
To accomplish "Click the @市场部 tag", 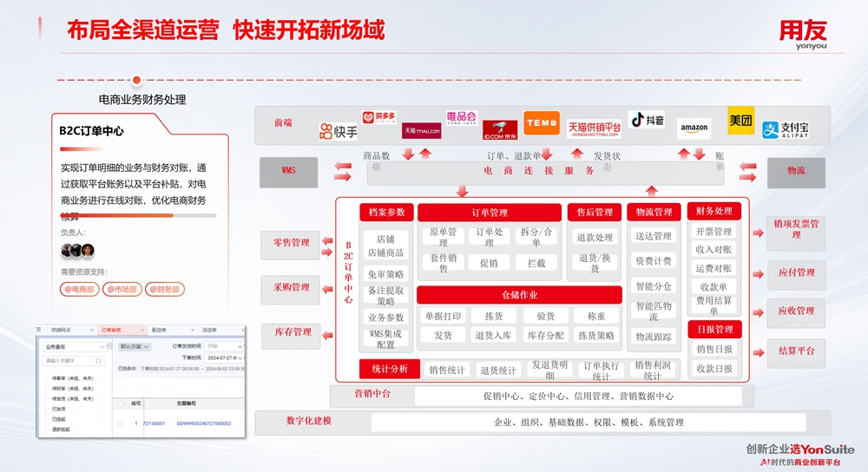I will pyautogui.click(x=122, y=290).
